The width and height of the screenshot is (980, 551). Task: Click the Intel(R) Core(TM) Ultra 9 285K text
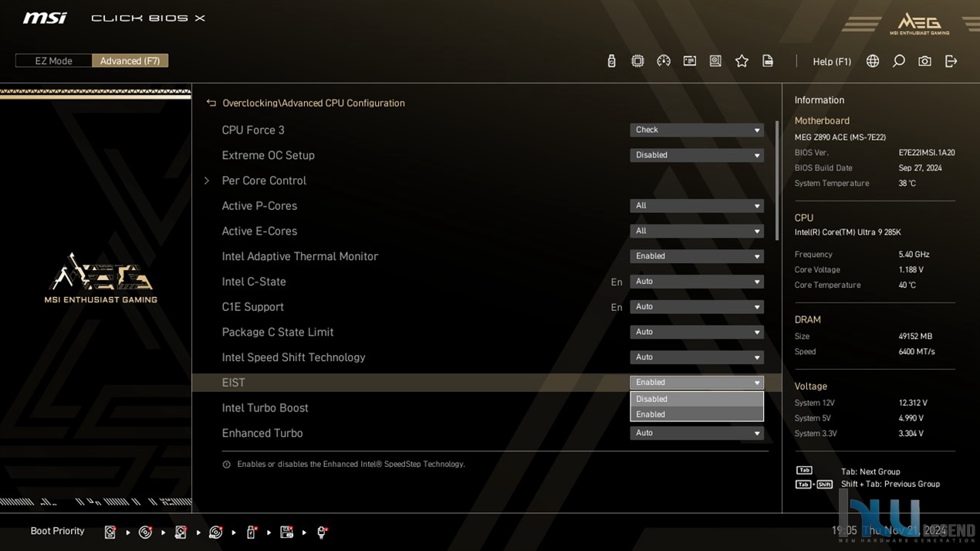click(x=847, y=232)
